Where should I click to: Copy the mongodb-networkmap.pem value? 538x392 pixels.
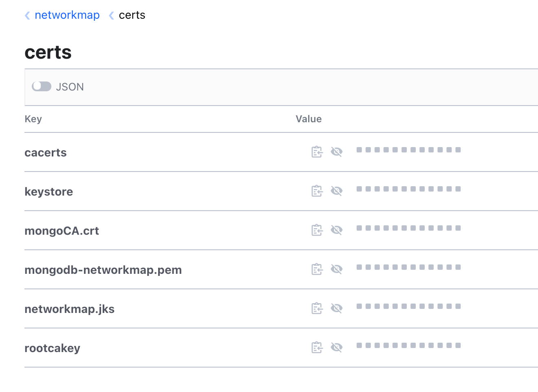317,269
